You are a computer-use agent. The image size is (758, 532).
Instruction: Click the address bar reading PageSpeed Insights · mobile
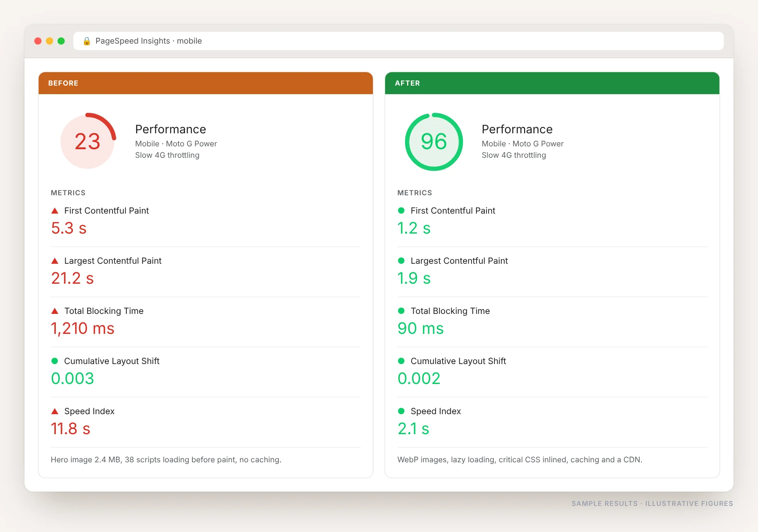click(398, 41)
